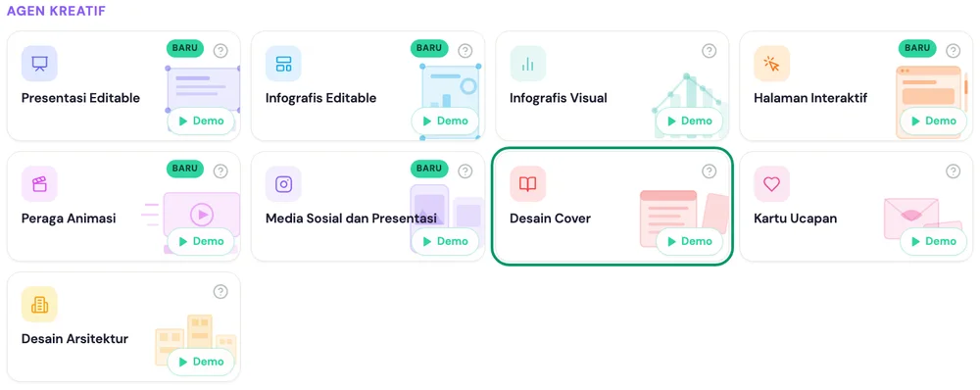This screenshot has width=980, height=390.
Task: Show help tooltip for Infografis Visual
Action: [x=709, y=51]
